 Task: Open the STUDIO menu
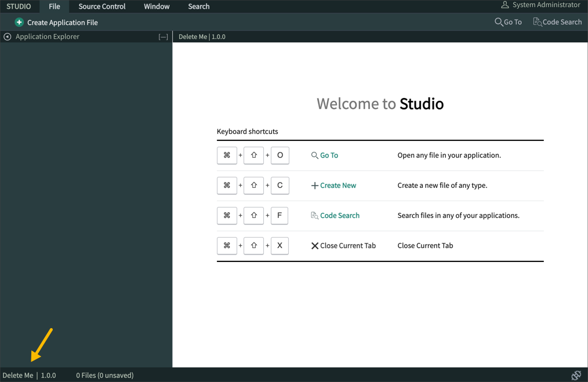pos(19,6)
